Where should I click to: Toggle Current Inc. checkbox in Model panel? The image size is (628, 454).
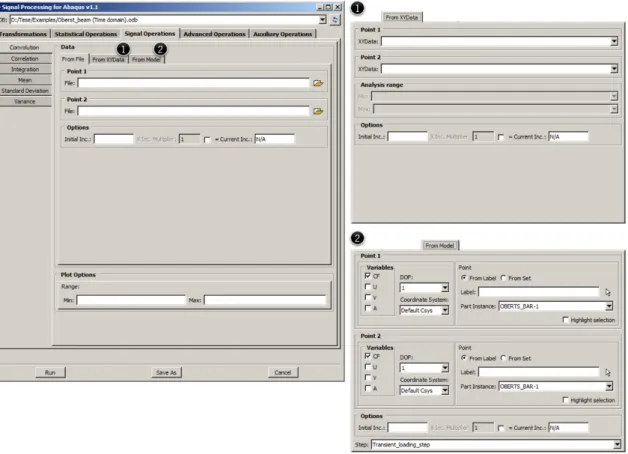pyautogui.click(x=501, y=428)
